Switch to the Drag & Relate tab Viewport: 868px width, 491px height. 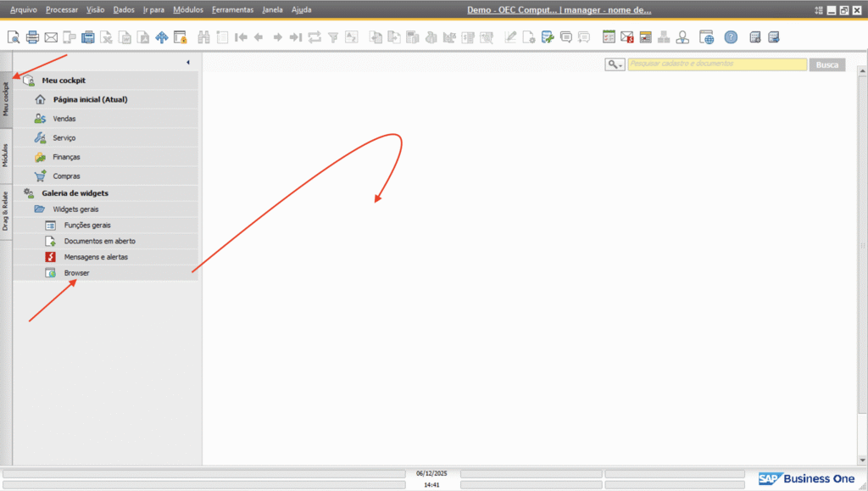coord(6,211)
